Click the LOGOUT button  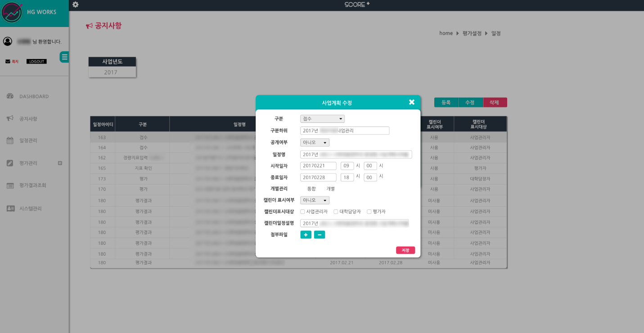click(36, 62)
